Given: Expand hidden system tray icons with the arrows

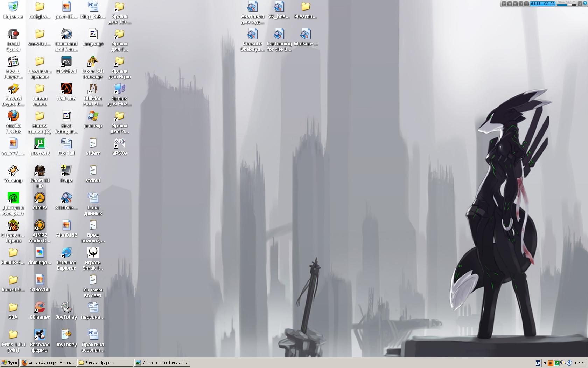Looking at the screenshot, I should (545, 363).
